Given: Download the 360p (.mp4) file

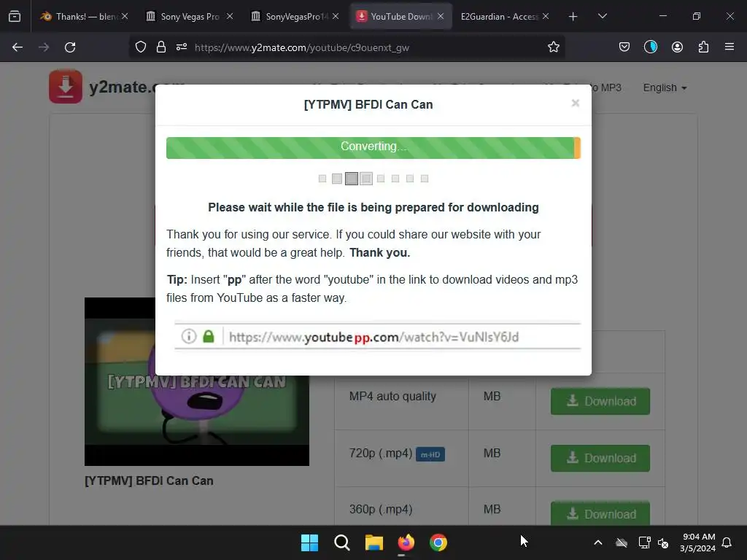Looking at the screenshot, I should 600,513.
